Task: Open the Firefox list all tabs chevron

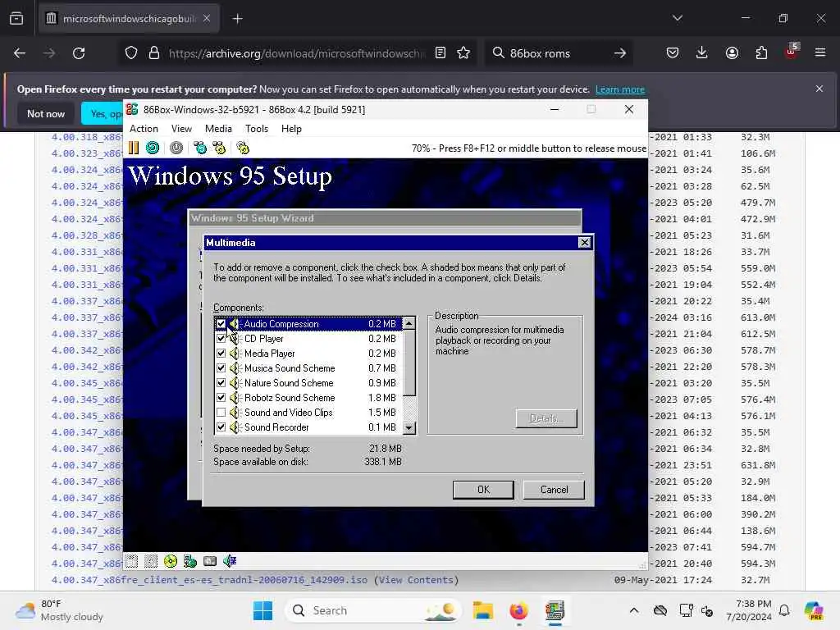Action: [677, 18]
